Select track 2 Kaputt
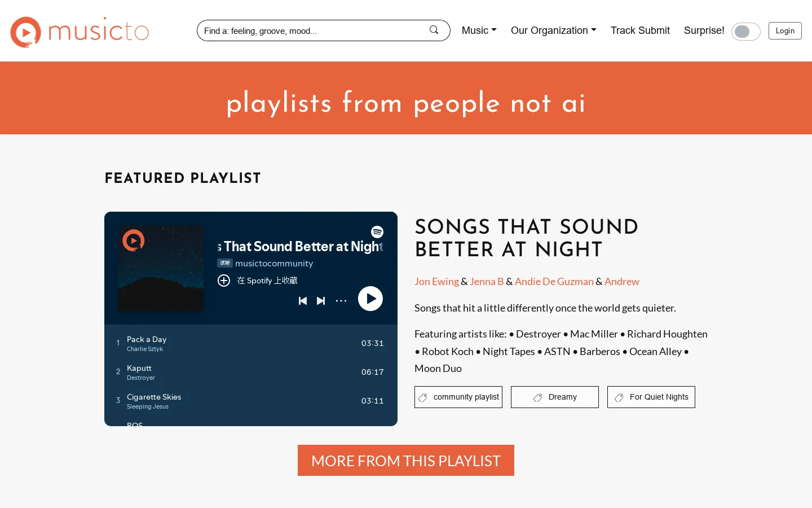 251,372
